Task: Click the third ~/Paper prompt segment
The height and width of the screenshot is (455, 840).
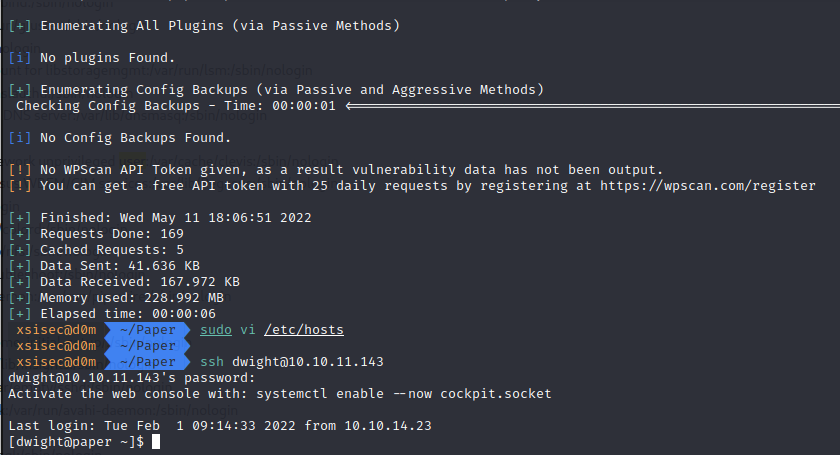Action: click(x=147, y=362)
